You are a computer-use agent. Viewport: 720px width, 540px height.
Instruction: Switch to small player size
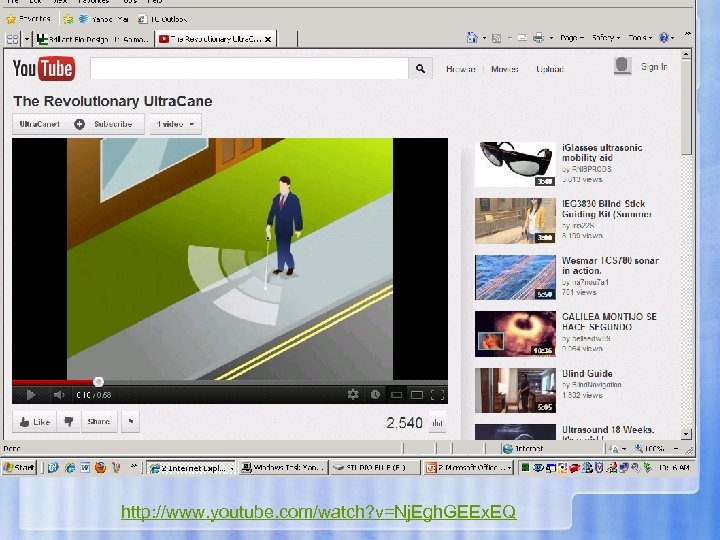[396, 395]
